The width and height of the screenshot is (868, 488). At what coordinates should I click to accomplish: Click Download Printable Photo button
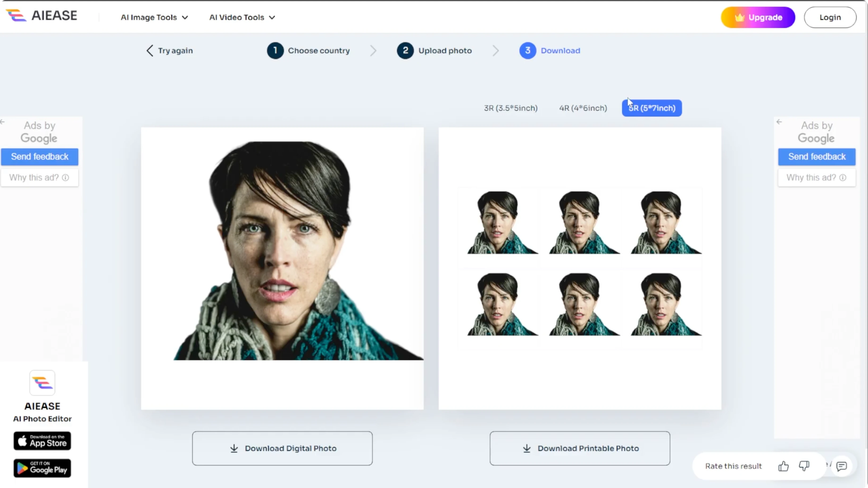(x=580, y=448)
